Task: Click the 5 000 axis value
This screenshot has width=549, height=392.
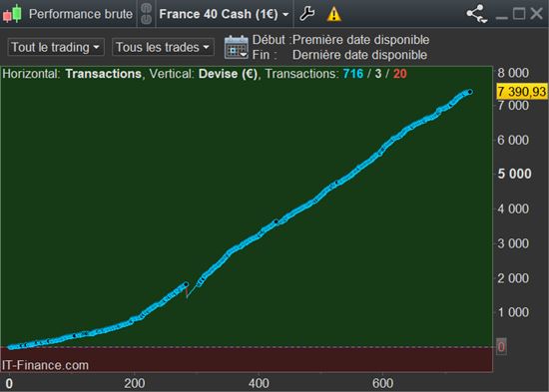Action: click(x=514, y=174)
